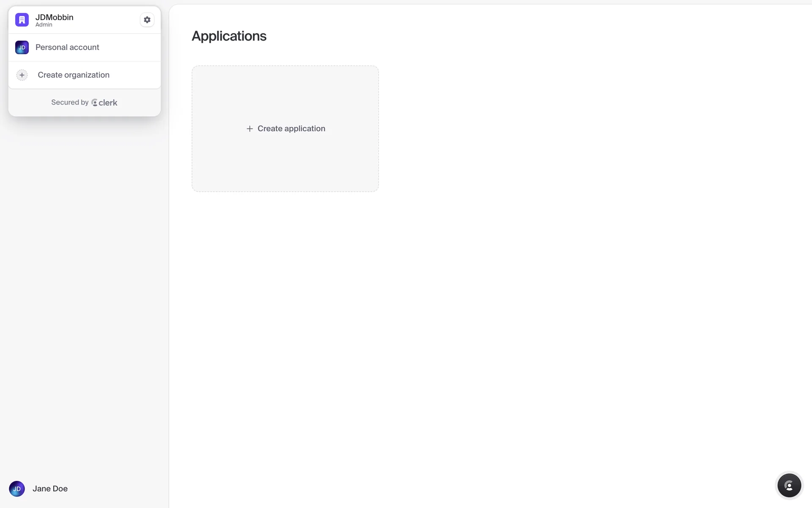Open organization settings via gear icon
The image size is (812, 508).
click(x=147, y=20)
